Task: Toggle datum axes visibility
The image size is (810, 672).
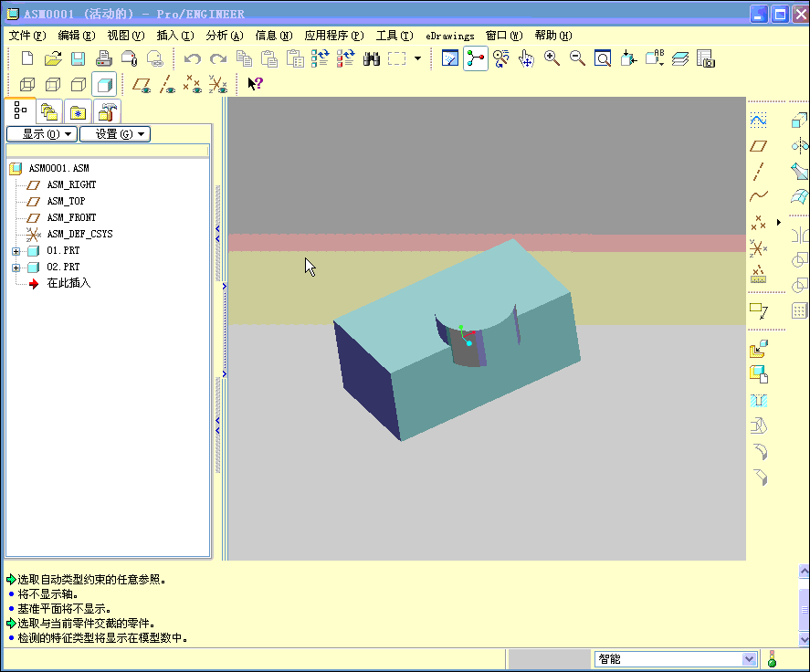Action: coord(167,84)
